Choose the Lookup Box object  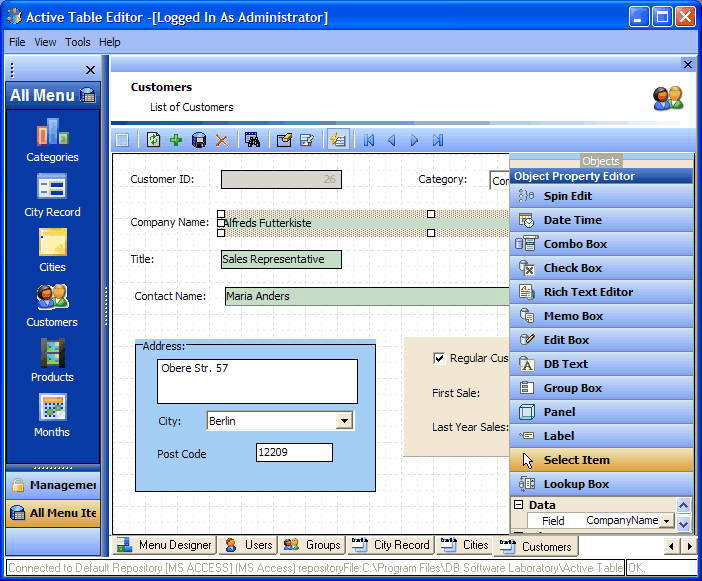(x=601, y=484)
